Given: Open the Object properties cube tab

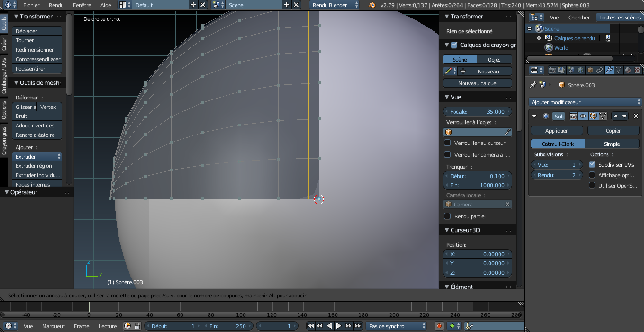Looking at the screenshot, I should tap(590, 70).
